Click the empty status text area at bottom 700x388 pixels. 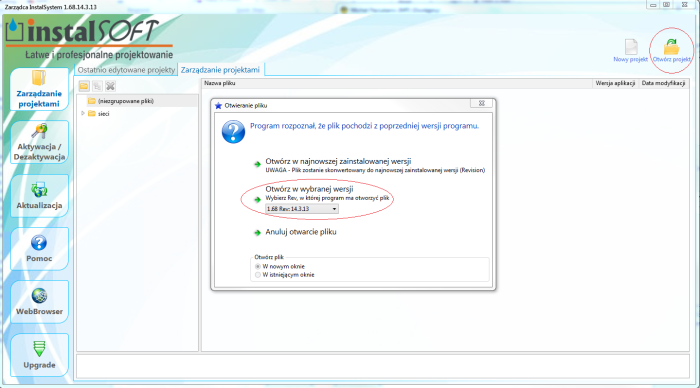pyautogui.click(x=383, y=366)
